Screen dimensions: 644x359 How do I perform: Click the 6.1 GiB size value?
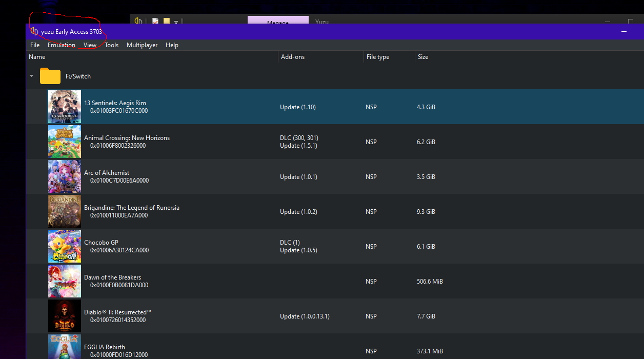[x=426, y=247]
